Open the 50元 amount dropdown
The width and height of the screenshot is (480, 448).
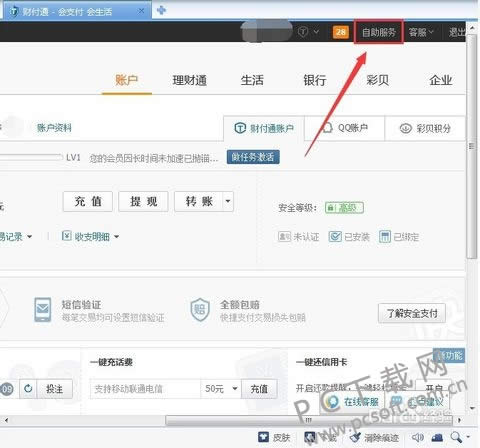pos(221,389)
